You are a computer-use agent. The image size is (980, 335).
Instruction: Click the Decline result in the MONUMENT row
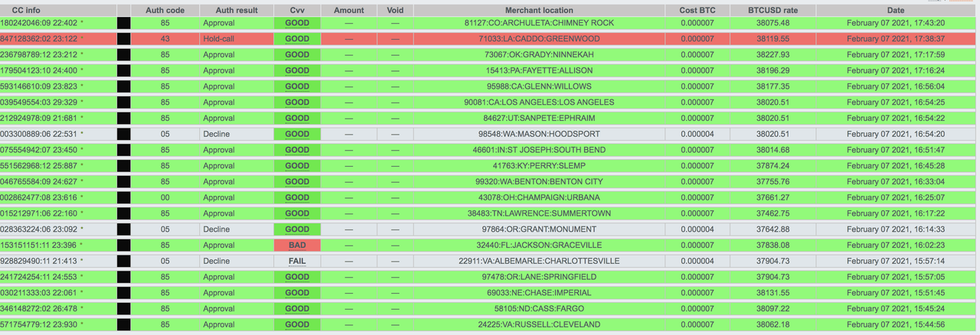[x=217, y=229]
